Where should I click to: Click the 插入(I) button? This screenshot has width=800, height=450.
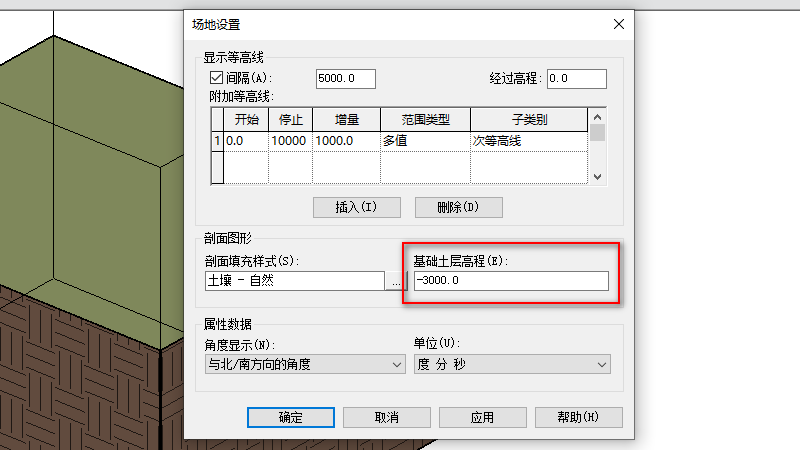[357, 207]
